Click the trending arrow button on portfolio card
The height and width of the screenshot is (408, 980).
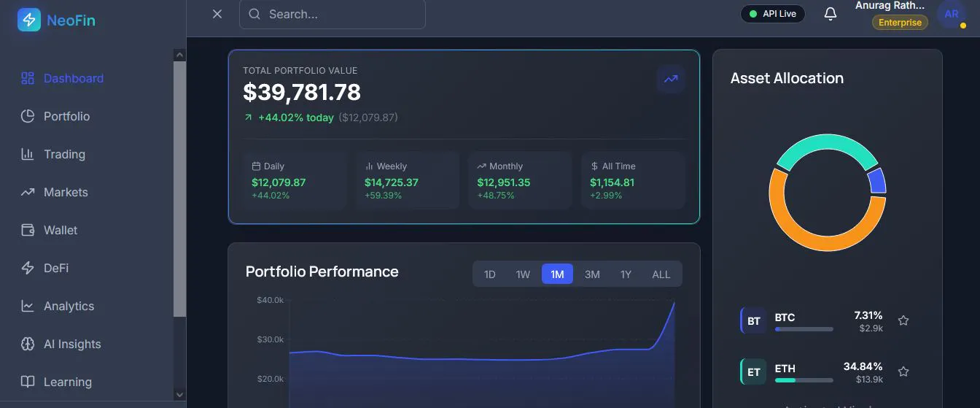671,79
